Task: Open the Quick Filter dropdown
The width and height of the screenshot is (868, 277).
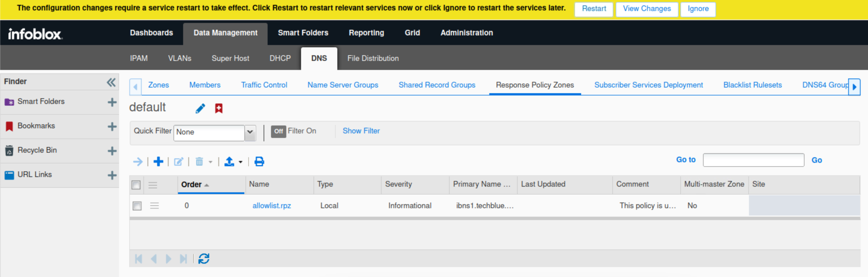Action: tap(250, 132)
